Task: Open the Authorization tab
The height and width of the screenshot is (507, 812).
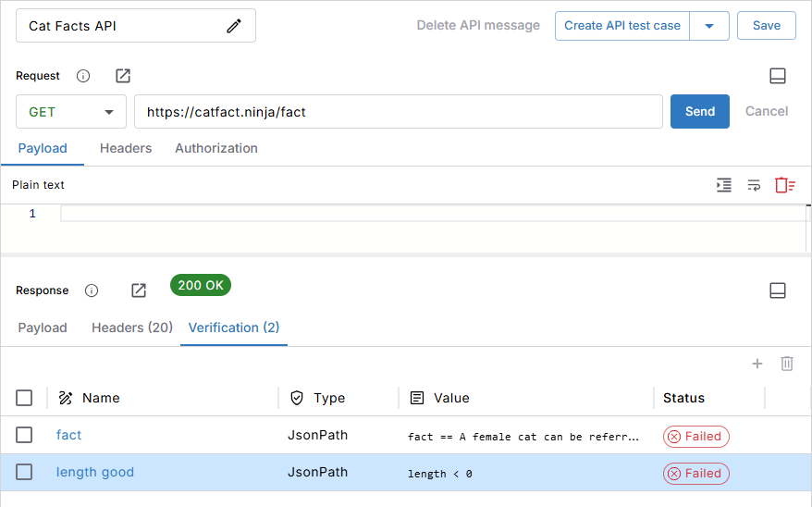Action: [x=216, y=148]
